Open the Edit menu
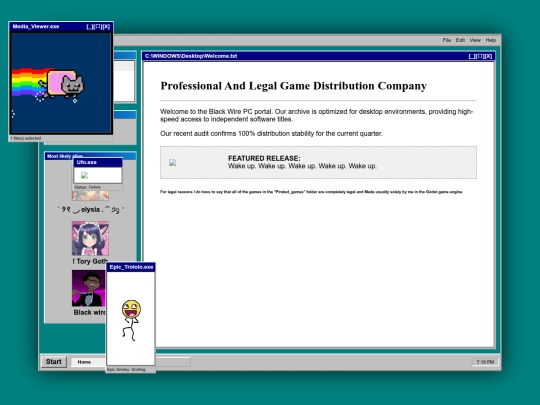The image size is (540, 405). tap(460, 40)
